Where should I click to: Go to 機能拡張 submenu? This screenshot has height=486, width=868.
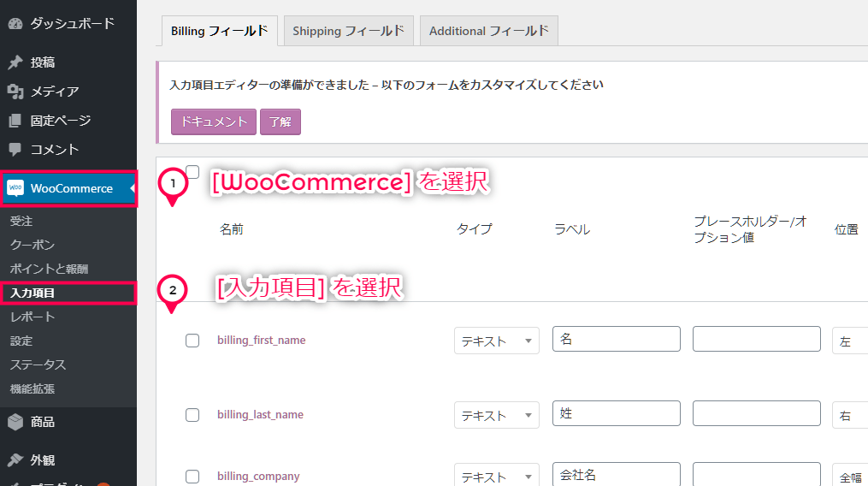pos(32,389)
